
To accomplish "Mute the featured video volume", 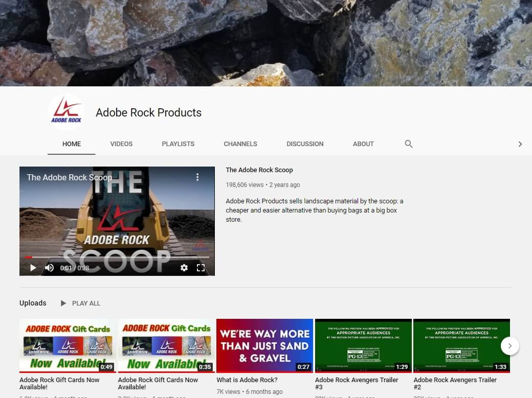I will [x=49, y=268].
